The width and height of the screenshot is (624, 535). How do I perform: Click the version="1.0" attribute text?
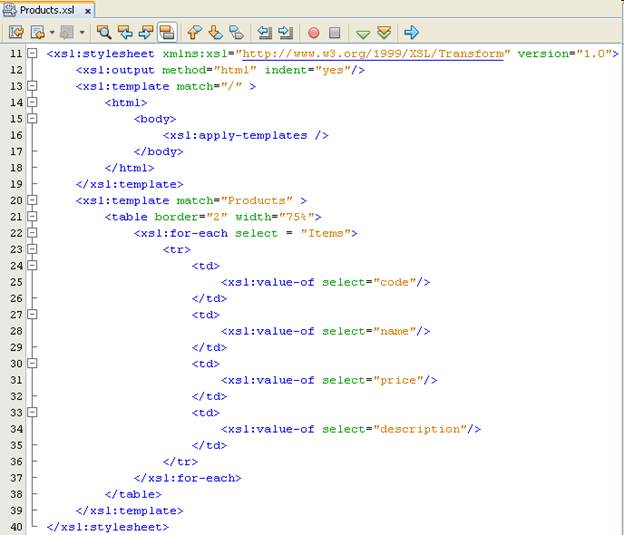click(565, 54)
